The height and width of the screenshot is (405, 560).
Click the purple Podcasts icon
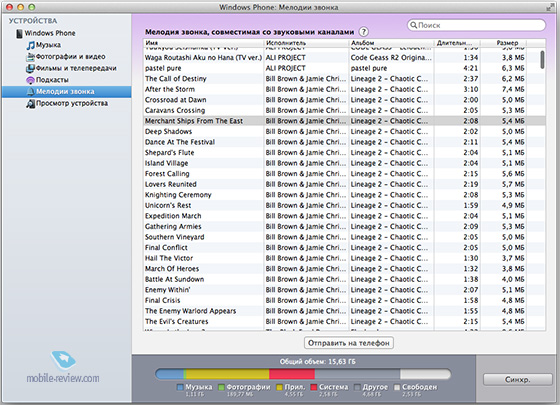31,80
